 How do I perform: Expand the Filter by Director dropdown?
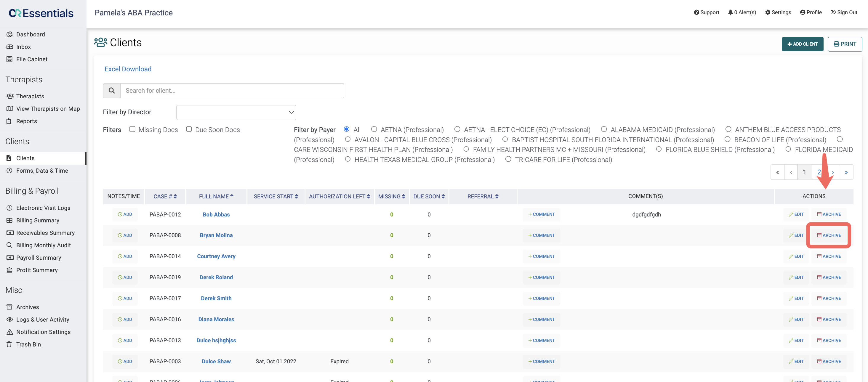pos(236,112)
